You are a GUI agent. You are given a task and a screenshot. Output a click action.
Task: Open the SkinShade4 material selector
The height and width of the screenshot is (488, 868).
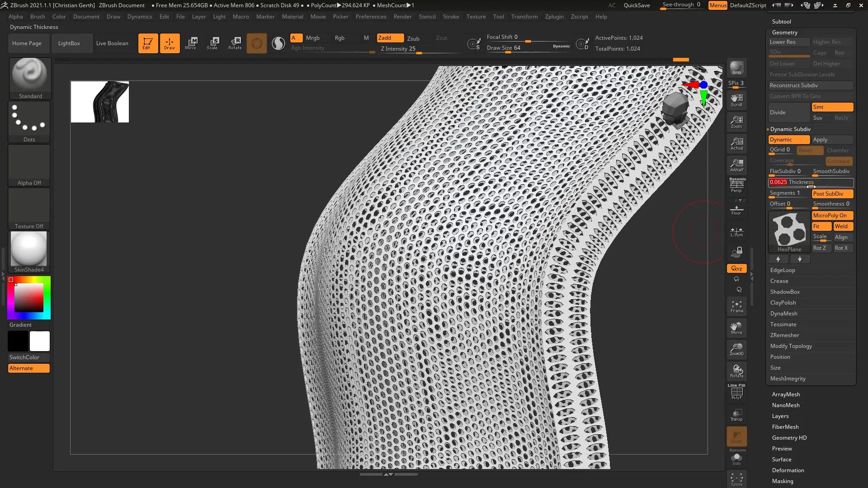[x=29, y=252]
